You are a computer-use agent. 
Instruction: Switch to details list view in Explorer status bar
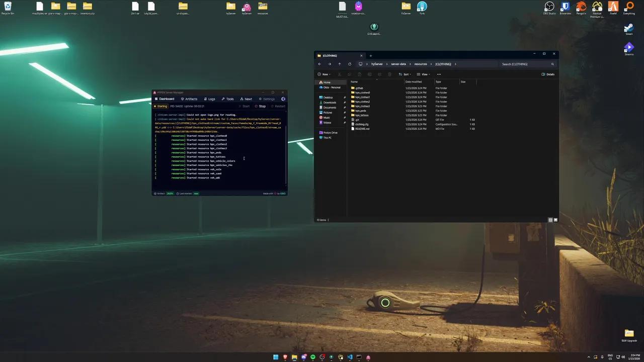tap(550, 220)
